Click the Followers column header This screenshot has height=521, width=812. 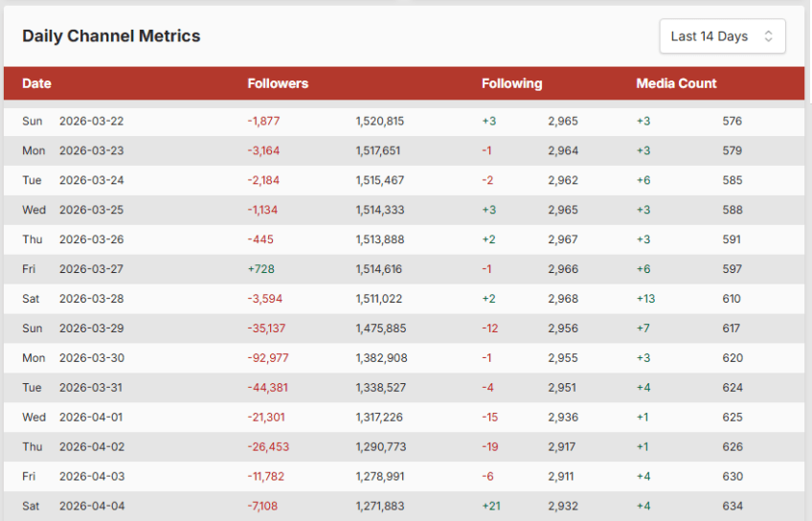coord(278,83)
